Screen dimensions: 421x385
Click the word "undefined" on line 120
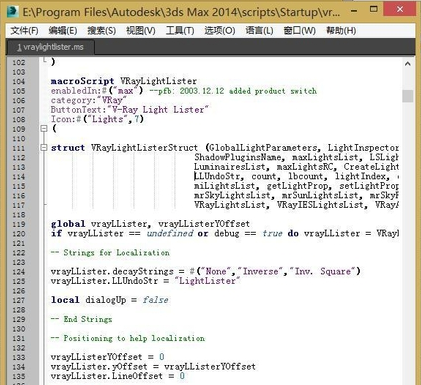[169, 233]
